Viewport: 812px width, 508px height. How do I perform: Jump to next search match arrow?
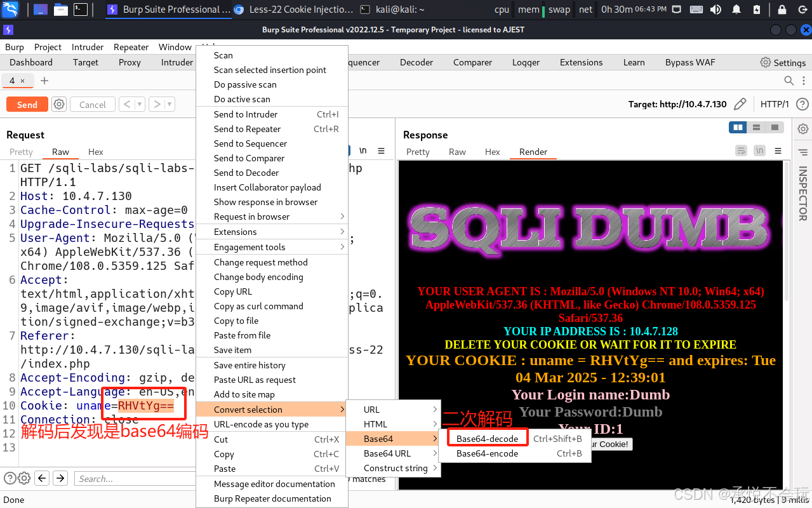click(x=60, y=478)
